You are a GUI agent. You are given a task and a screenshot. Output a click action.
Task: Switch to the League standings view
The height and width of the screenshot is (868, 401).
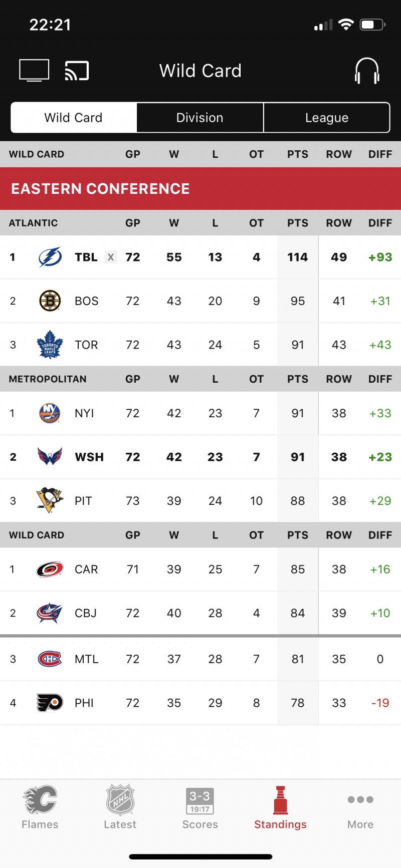click(x=327, y=118)
